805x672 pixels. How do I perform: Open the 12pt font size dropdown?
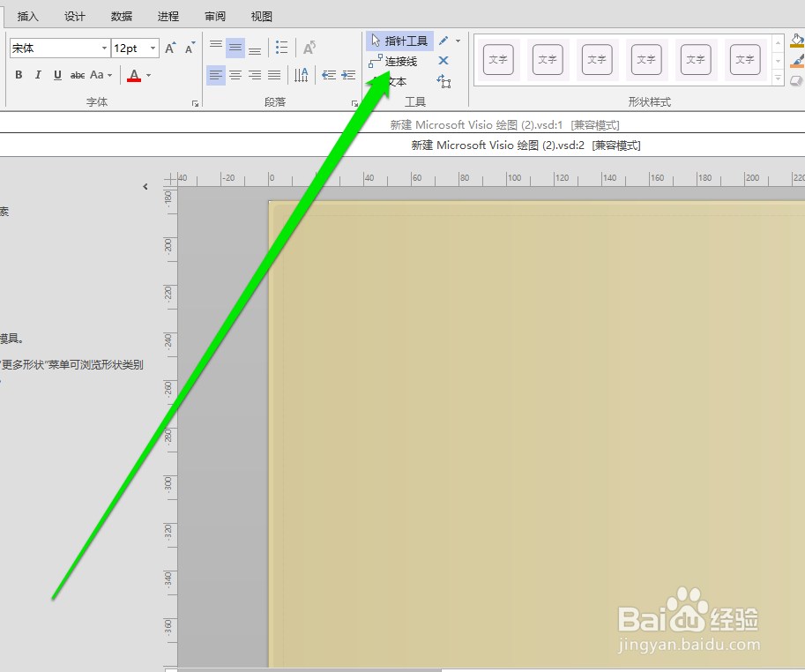tap(153, 49)
